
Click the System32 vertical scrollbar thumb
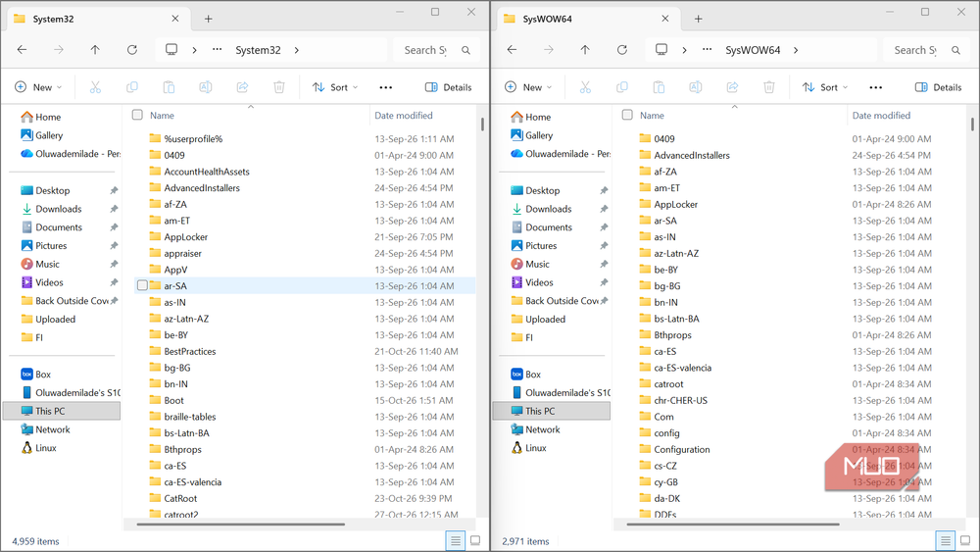coord(482,124)
